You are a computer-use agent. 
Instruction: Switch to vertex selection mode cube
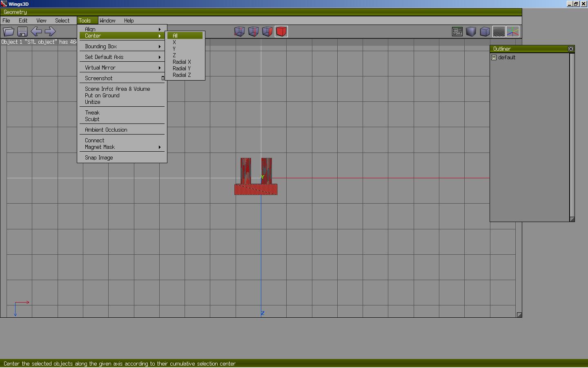[x=240, y=31]
